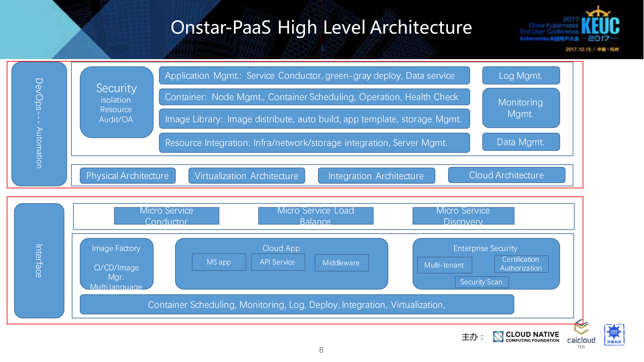Click the Middleware box
Viewport: 644px width, 362px height.
tap(341, 263)
